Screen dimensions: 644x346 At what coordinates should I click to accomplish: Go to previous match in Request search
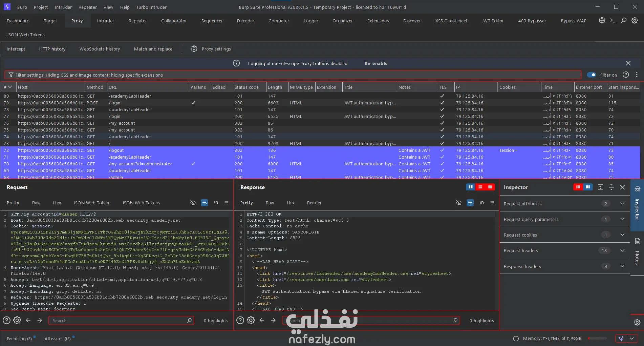28,320
